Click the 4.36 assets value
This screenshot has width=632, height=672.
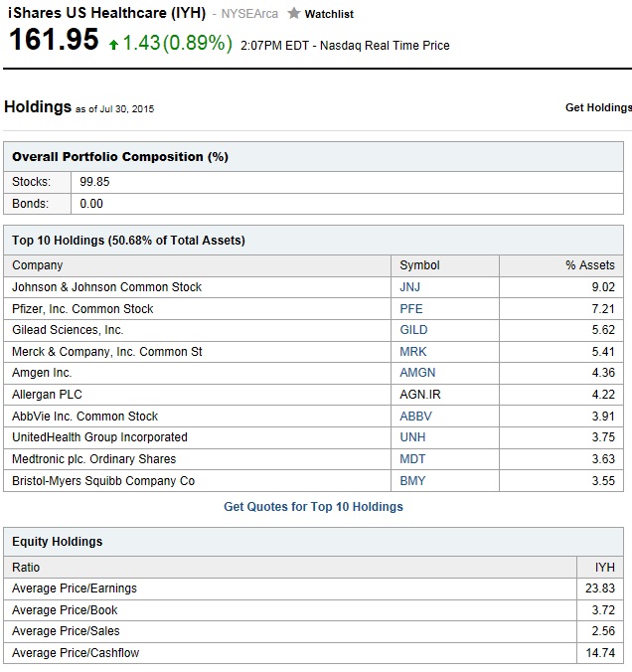tap(603, 373)
